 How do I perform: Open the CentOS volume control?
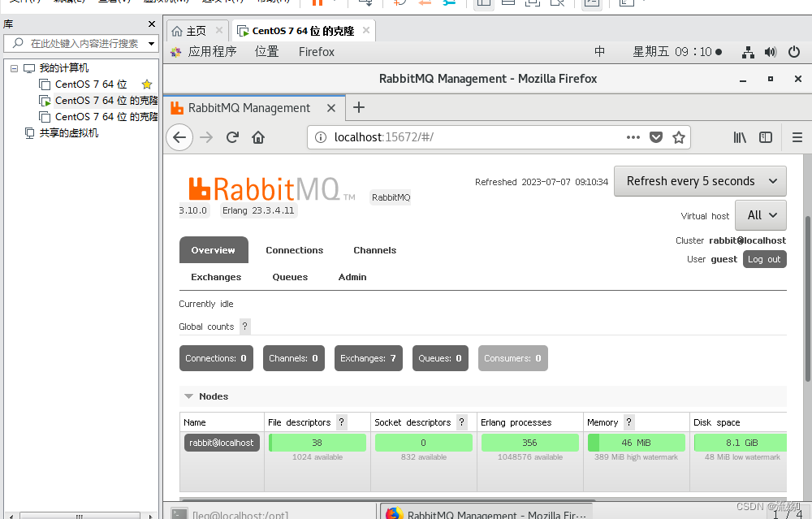click(x=771, y=52)
